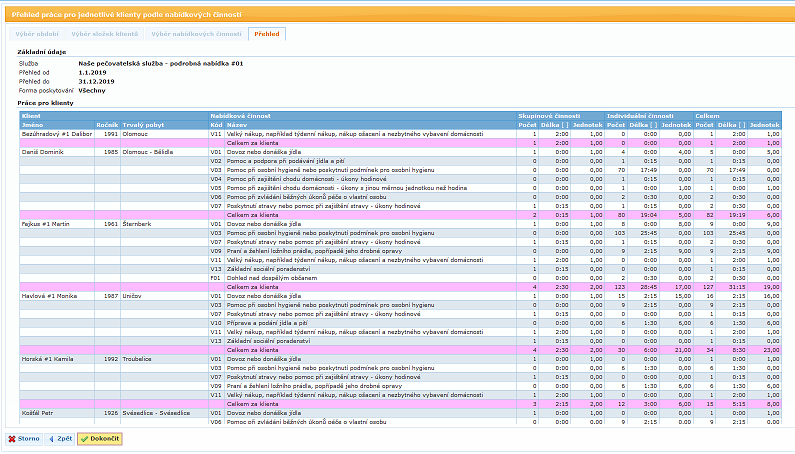The width and height of the screenshot is (795, 454).
Task: Click Celkem za klienta row for Daniš Dominik
Action: click(401, 215)
